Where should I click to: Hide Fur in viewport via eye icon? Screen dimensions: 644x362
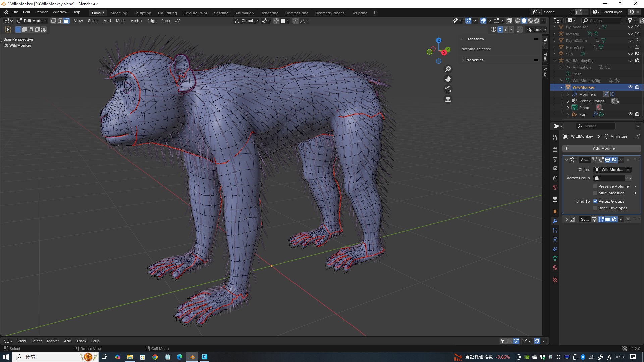(x=630, y=114)
